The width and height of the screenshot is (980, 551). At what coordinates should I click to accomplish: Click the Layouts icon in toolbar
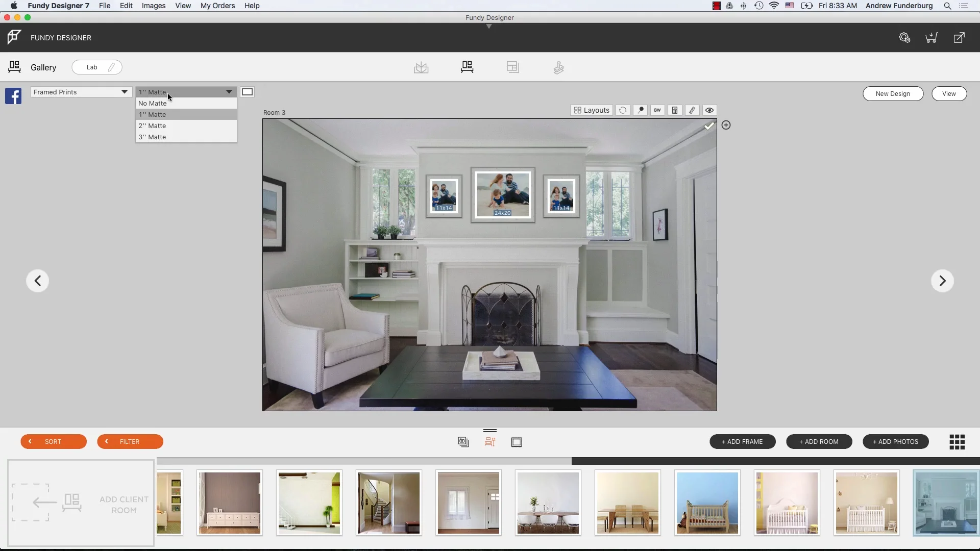tap(591, 110)
